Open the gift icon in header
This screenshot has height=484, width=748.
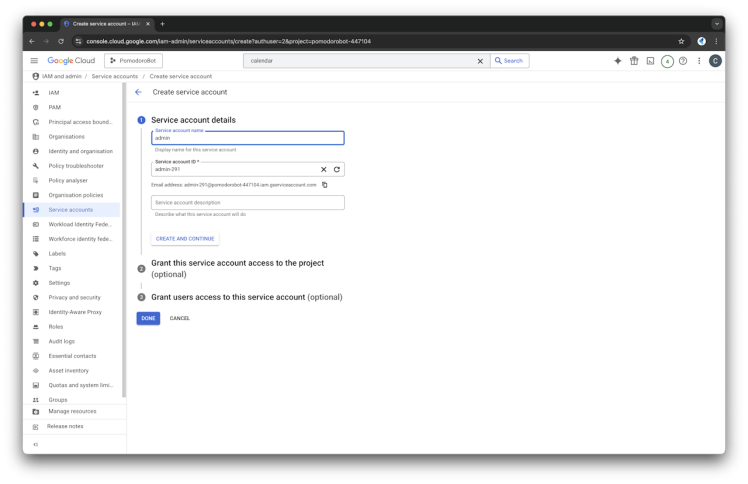(634, 61)
